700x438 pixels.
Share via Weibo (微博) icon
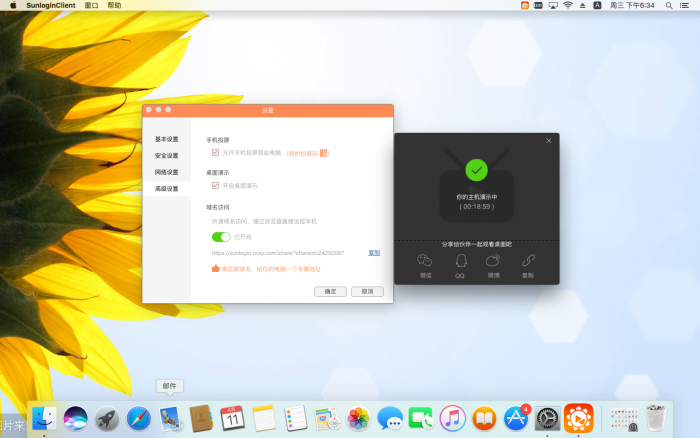tap(493, 260)
